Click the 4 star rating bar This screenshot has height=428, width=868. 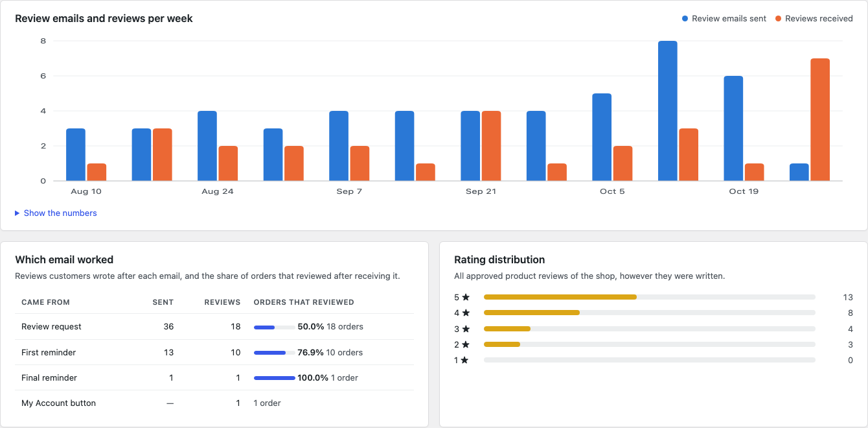[649, 313]
